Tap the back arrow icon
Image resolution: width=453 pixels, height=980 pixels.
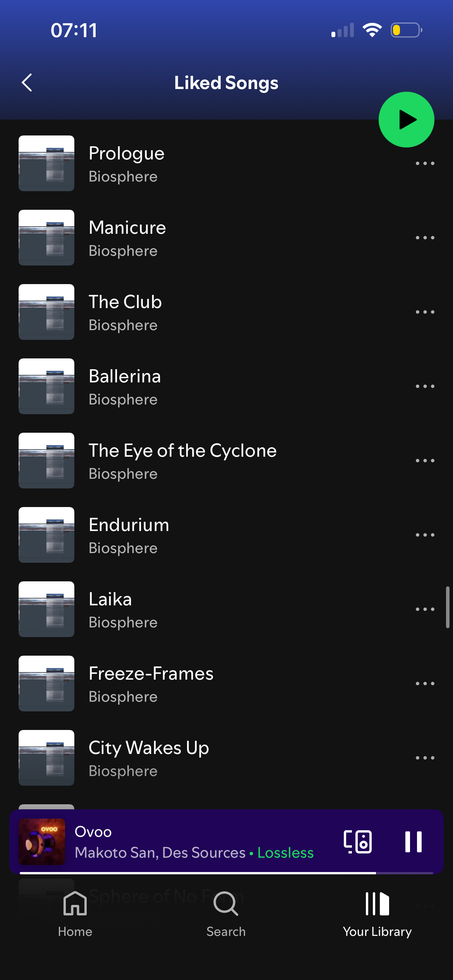click(x=27, y=82)
